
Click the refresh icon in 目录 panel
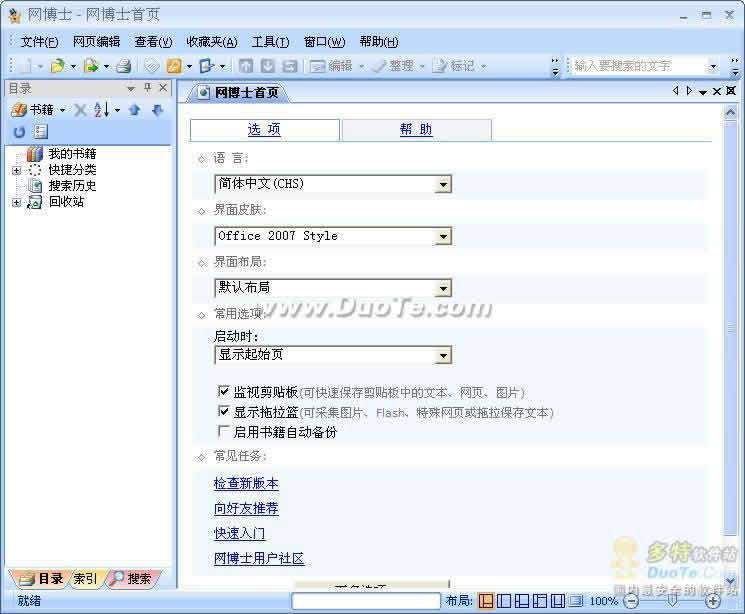[x=19, y=132]
